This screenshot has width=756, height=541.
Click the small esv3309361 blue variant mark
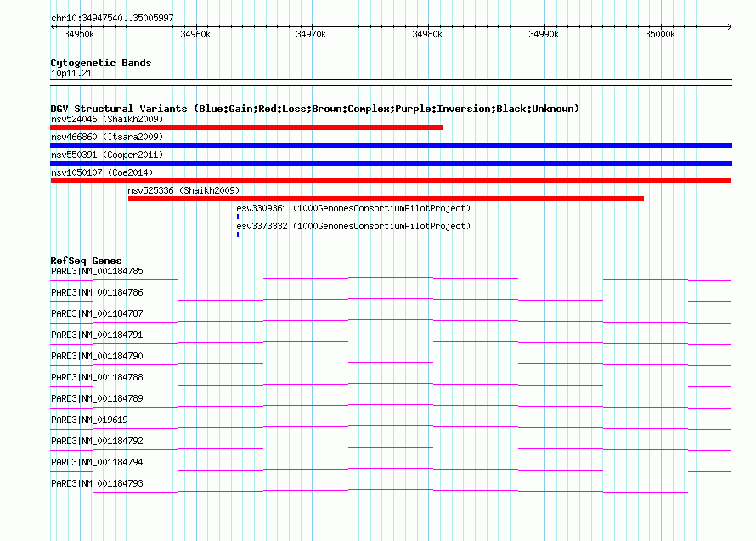[238, 217]
